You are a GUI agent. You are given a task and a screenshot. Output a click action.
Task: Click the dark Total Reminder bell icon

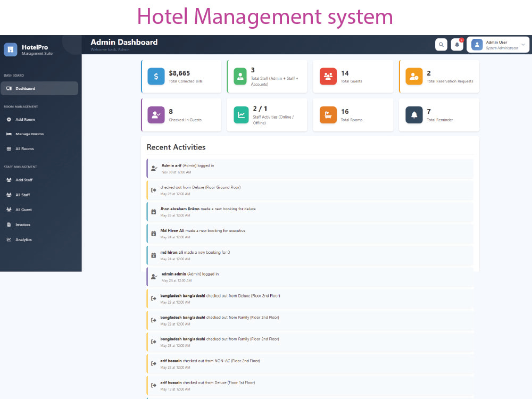click(x=414, y=115)
